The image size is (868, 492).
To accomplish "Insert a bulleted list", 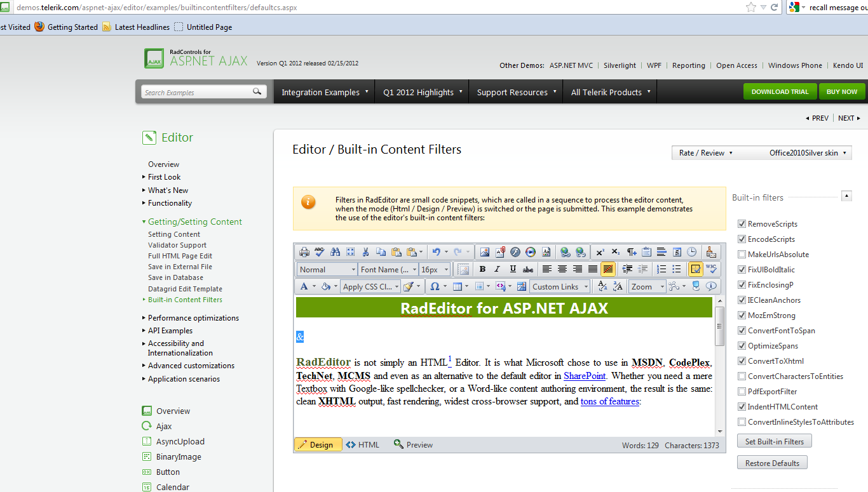I will [x=677, y=269].
